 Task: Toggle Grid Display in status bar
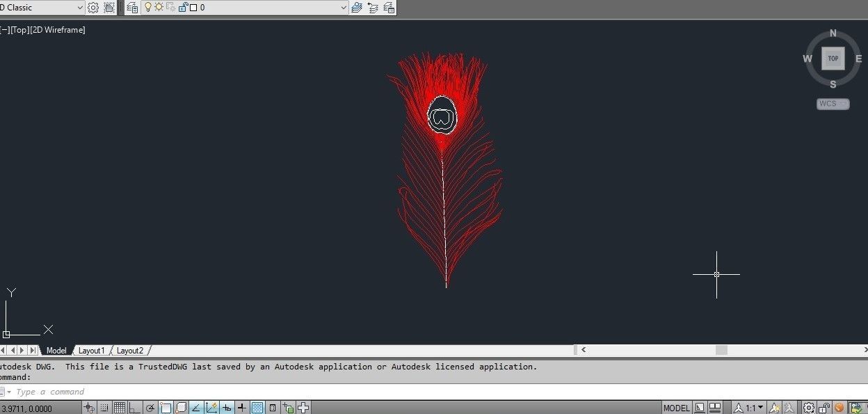tap(120, 408)
